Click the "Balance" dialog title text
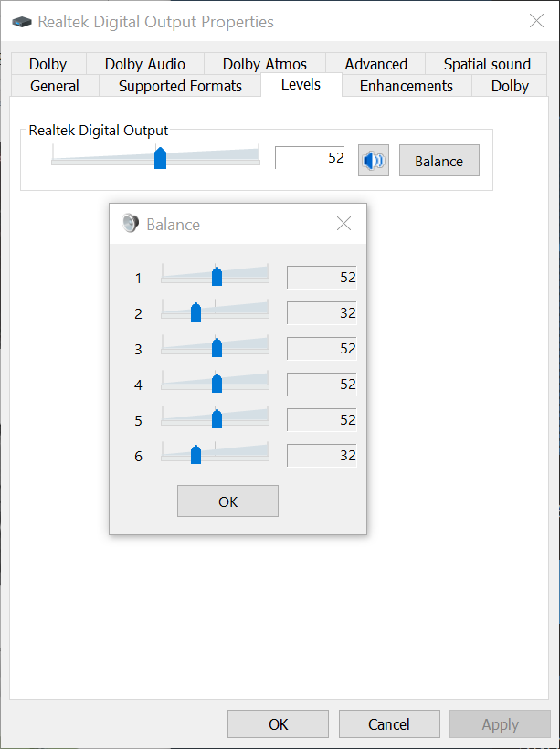 click(x=173, y=224)
